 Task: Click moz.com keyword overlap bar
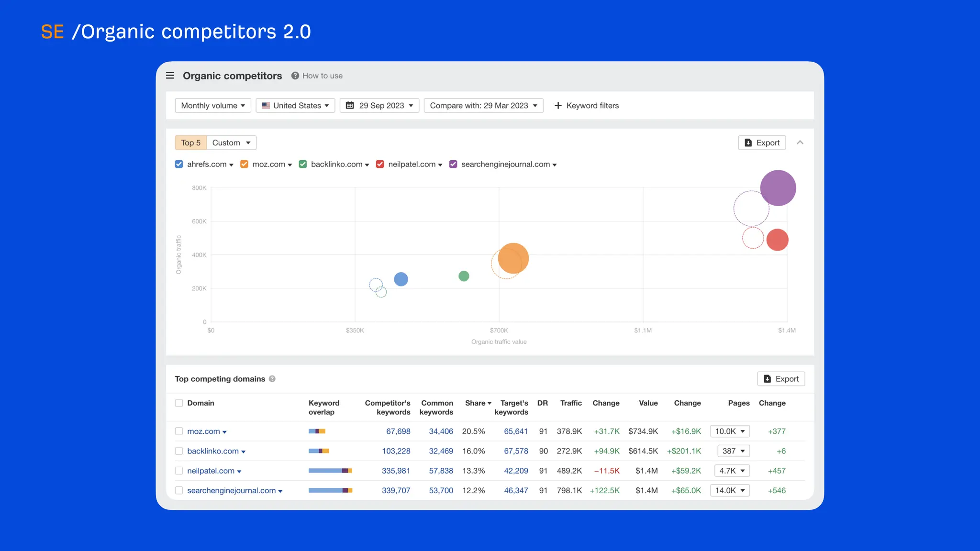(317, 431)
